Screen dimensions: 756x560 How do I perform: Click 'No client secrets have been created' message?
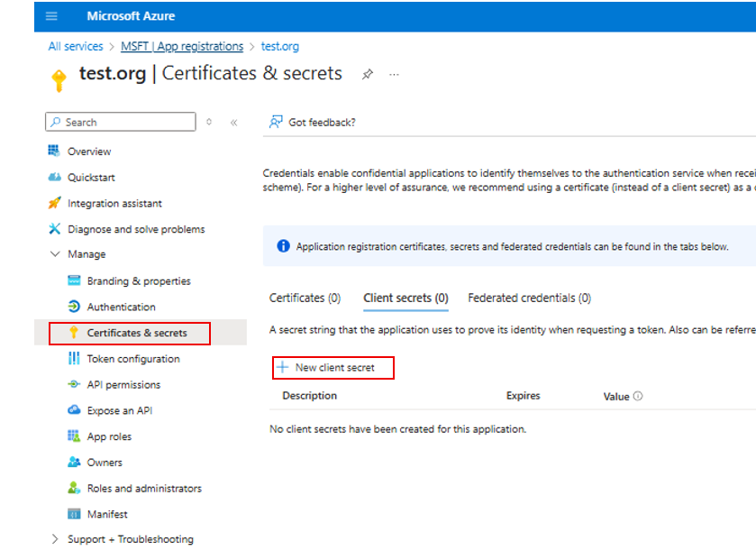coord(397,429)
